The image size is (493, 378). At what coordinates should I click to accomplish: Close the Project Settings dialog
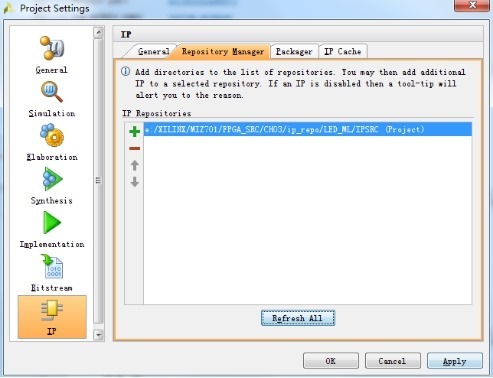[472, 5]
